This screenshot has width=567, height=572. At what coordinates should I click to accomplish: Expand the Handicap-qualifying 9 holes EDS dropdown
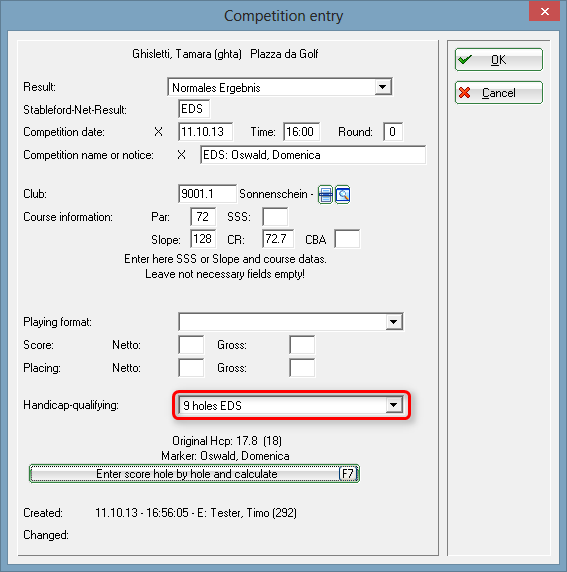click(291, 406)
